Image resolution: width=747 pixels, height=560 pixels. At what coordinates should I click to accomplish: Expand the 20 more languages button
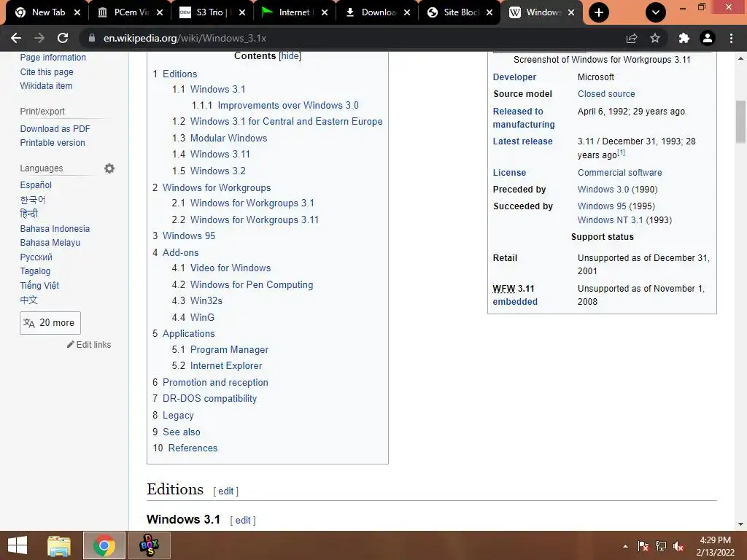click(50, 323)
